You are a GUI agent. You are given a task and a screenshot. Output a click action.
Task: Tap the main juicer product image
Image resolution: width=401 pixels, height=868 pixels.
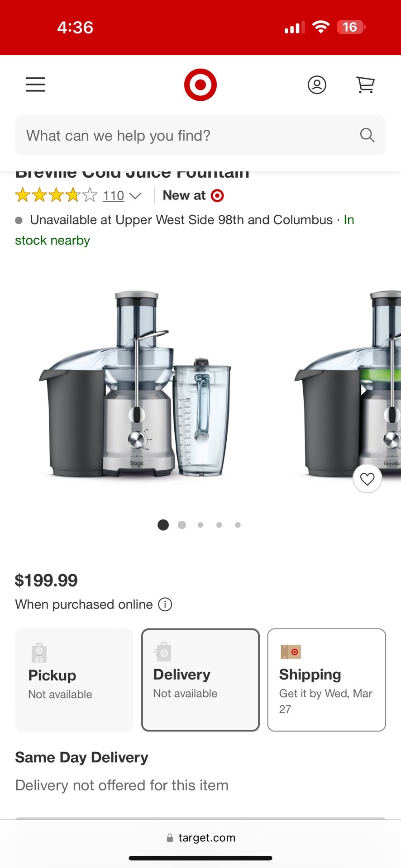tap(136, 384)
